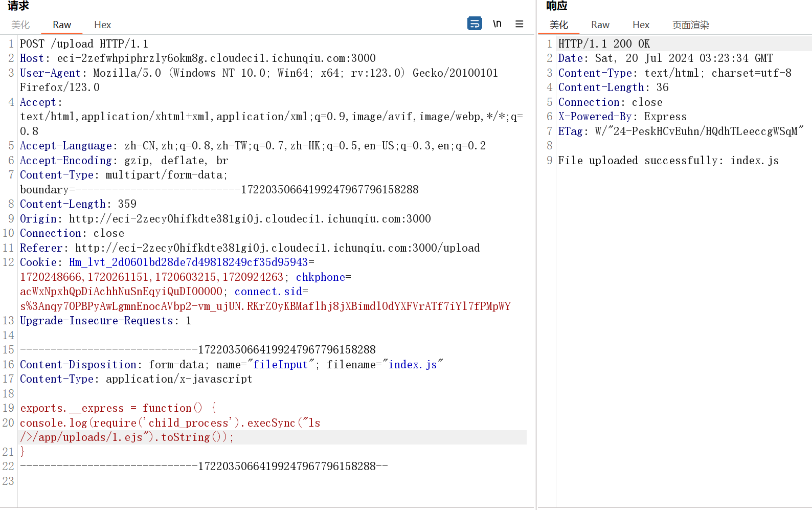
Task: Click the Hm_lvt cookie name
Action: 189,262
